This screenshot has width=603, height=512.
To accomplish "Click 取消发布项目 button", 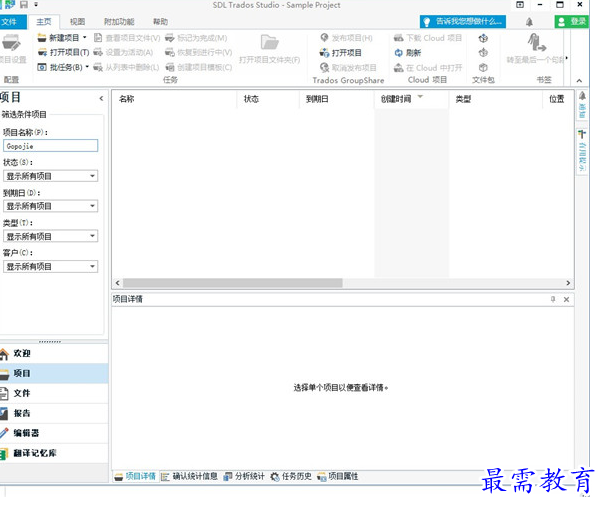I will pos(348,68).
